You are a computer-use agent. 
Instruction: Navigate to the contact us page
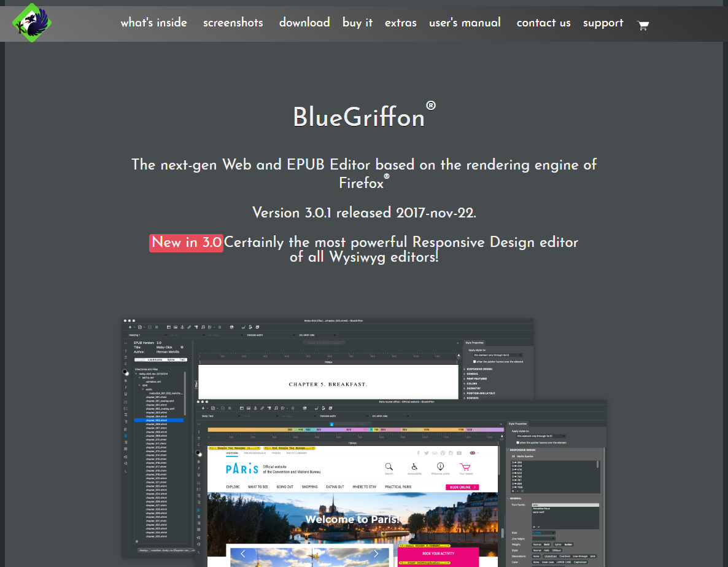[x=544, y=23]
